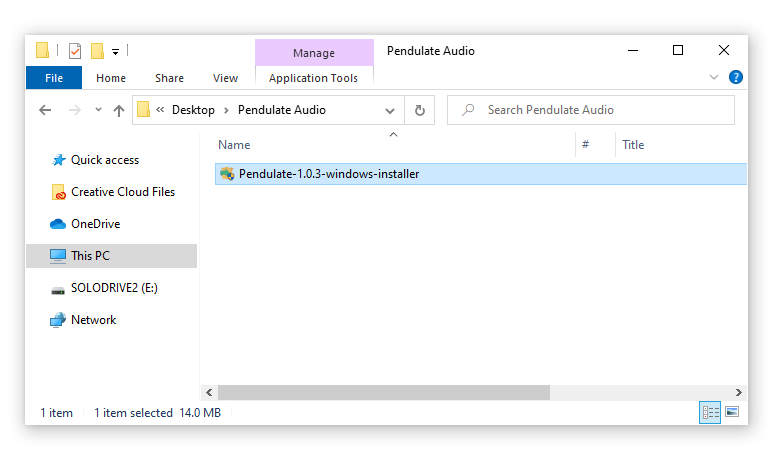Switch to Large icons view

732,412
